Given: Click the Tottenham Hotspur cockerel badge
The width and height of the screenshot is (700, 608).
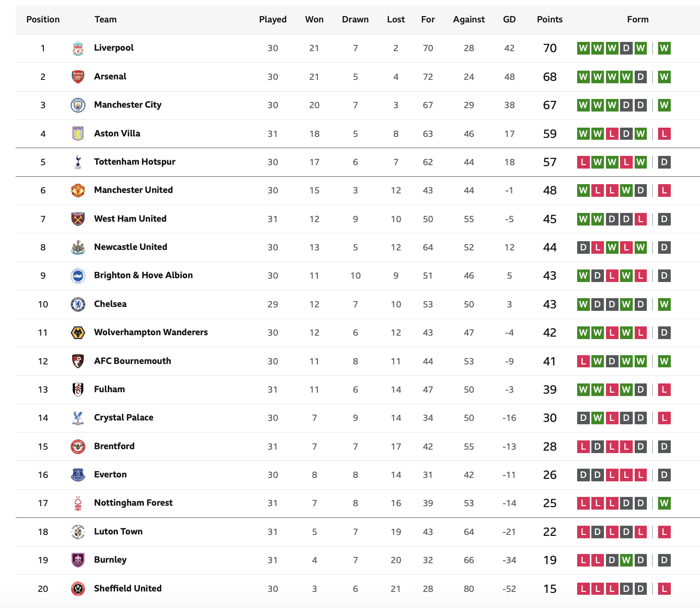Looking at the screenshot, I should 78,162.
